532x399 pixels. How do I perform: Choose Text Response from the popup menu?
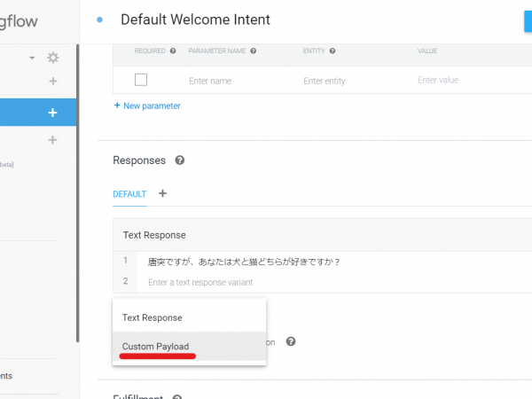[x=153, y=317]
